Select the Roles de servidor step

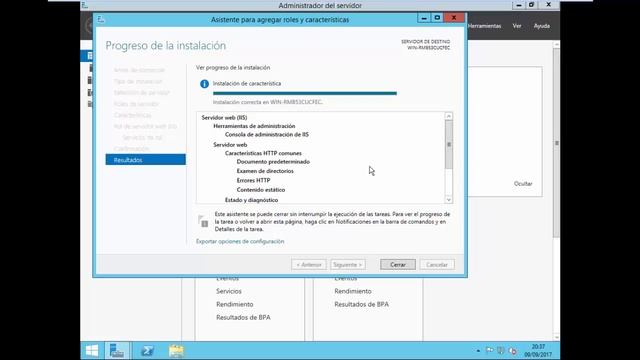point(136,104)
